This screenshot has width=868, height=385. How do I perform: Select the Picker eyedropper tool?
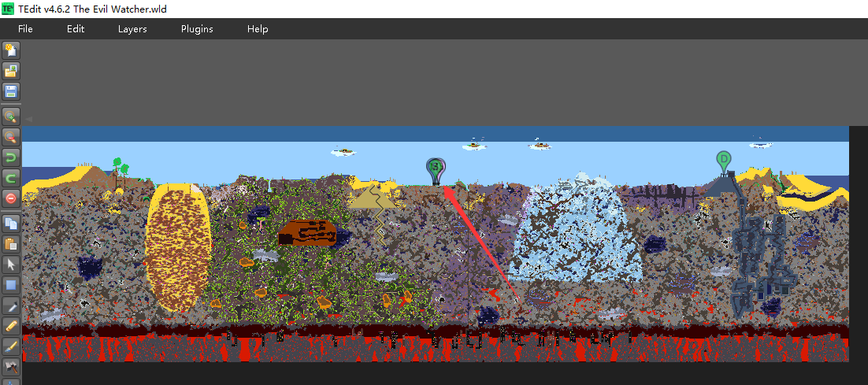[11, 305]
